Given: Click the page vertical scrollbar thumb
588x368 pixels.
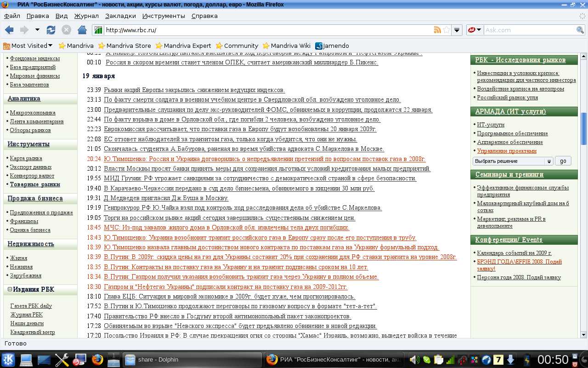Looking at the screenshot, I should pyautogui.click(x=584, y=129).
